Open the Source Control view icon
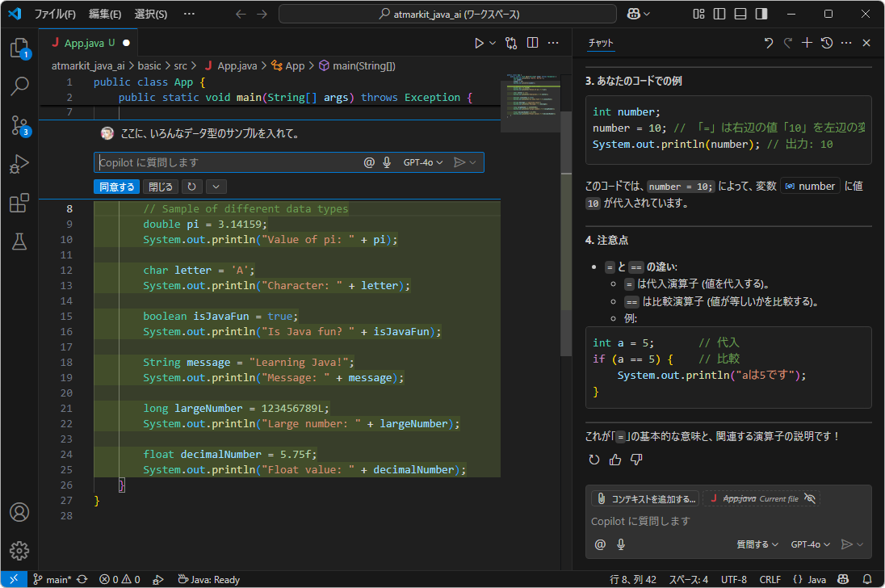 pyautogui.click(x=19, y=125)
